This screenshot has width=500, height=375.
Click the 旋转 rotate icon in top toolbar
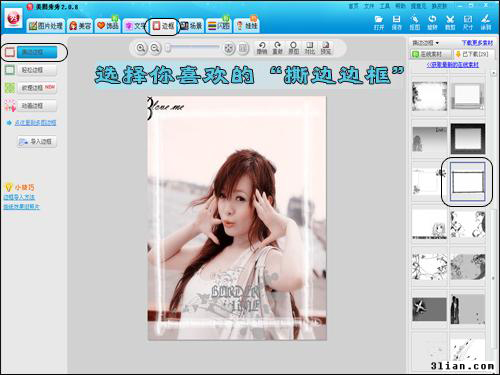point(432,23)
